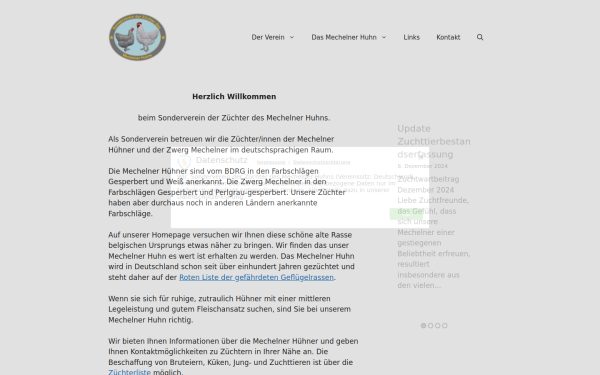Go to the Links page
600x375 pixels.
click(411, 37)
